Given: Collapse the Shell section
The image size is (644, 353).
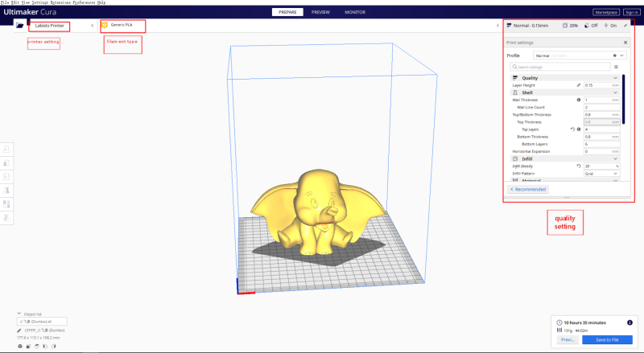Looking at the screenshot, I should (x=615, y=92).
